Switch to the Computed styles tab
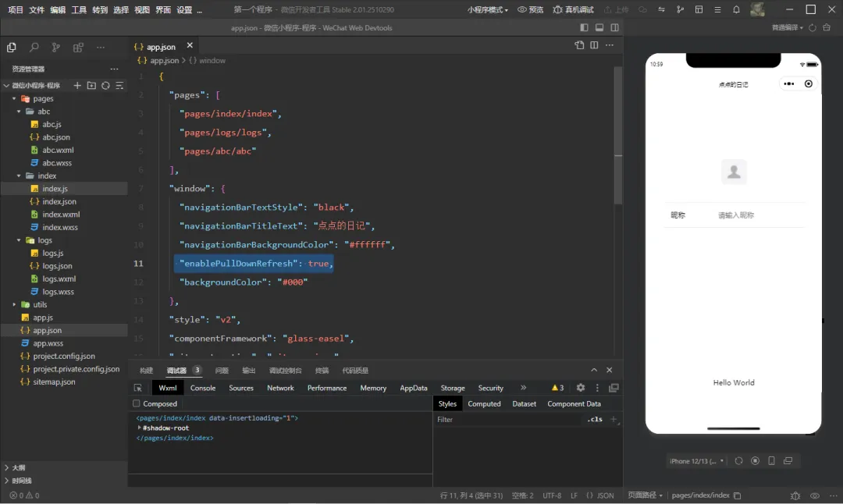Screen dimensions: 843x504 tap(484, 403)
